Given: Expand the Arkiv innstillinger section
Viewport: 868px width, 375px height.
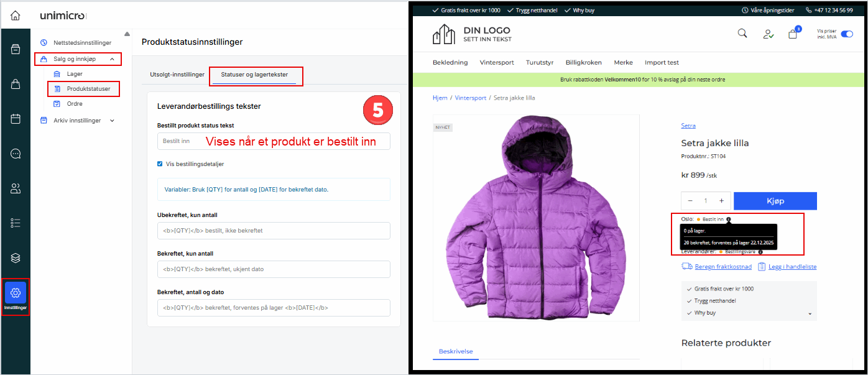Looking at the screenshot, I should [112, 121].
